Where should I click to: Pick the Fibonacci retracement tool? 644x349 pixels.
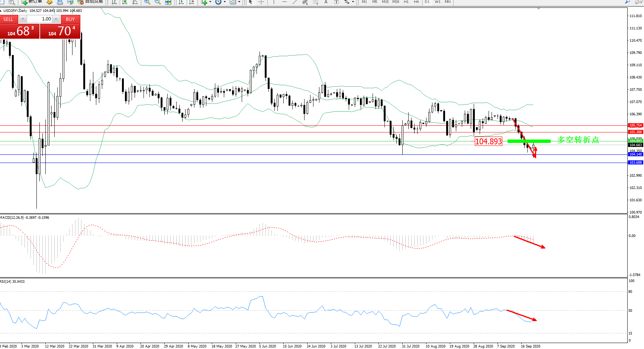pyautogui.click(x=316, y=2)
